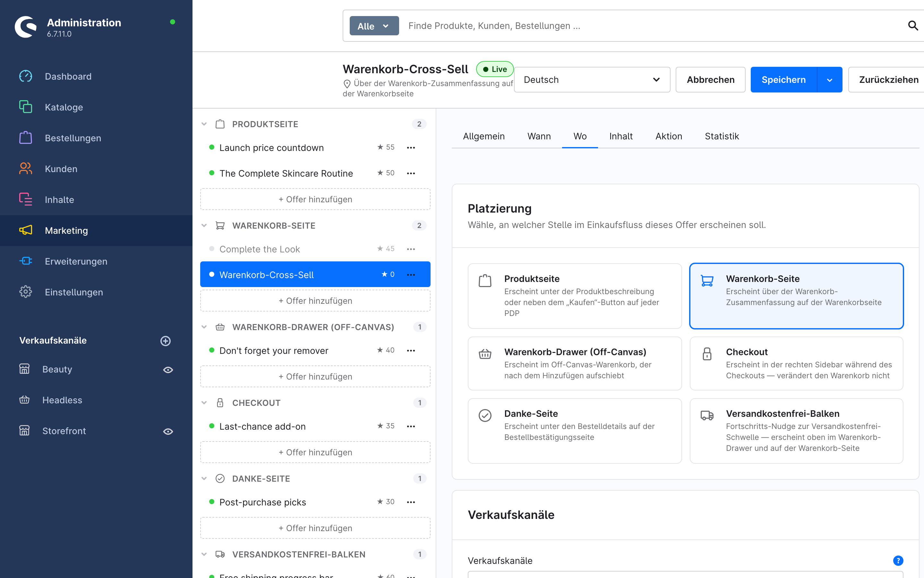
Task: Click the Einstellungen gear icon
Action: 26,292
